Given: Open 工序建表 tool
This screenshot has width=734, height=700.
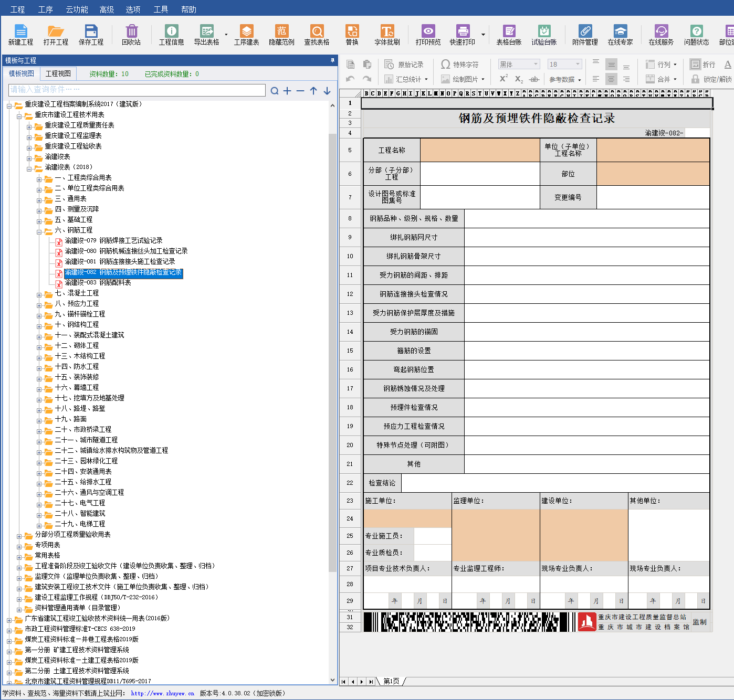Looking at the screenshot, I should tap(246, 35).
